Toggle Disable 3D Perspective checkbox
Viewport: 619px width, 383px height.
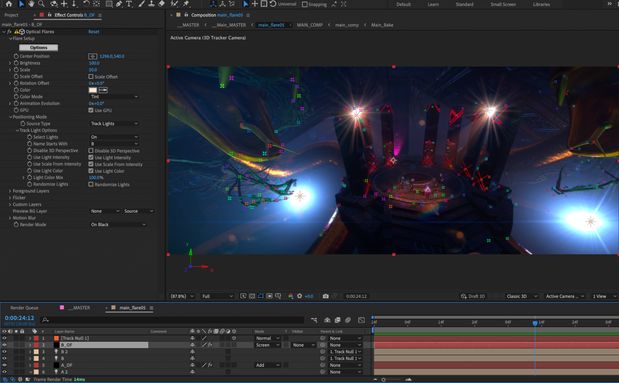click(91, 150)
